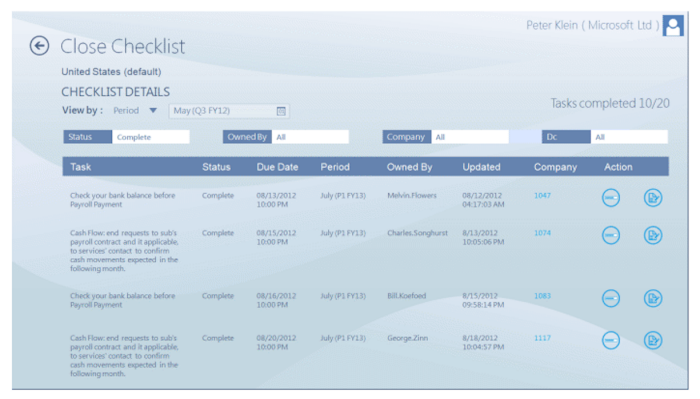Viewport: 700px width, 399px height.
Task: Click the Melvin.Flowers bank balance task text
Action: (122, 200)
